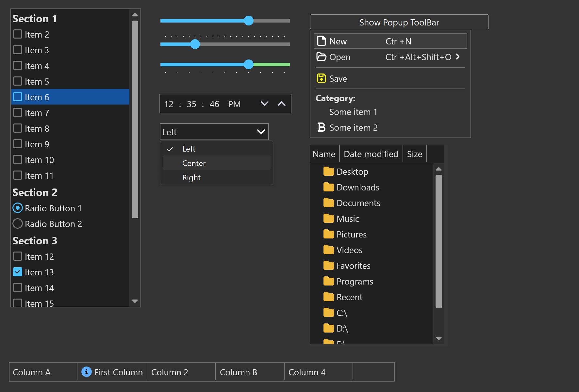Screen dimensions: 579x392
Task: Select the Open menu entry
Action: click(390, 57)
